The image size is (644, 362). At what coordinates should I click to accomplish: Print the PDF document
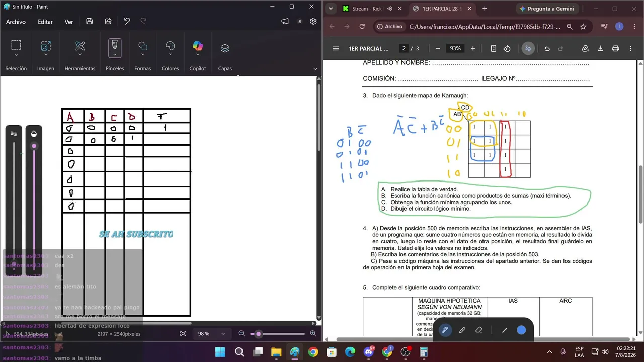pos(615,49)
